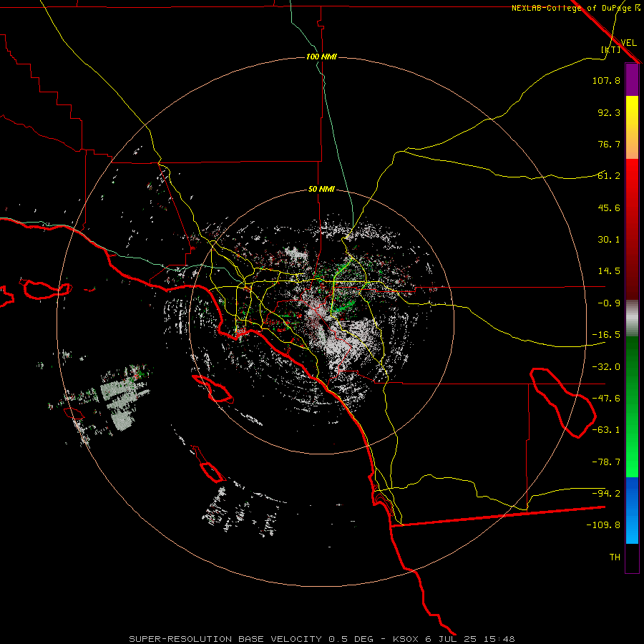Click the red-outlined island inside the 50 NMI ring
Viewport: 644px width, 644px height.
[213, 389]
